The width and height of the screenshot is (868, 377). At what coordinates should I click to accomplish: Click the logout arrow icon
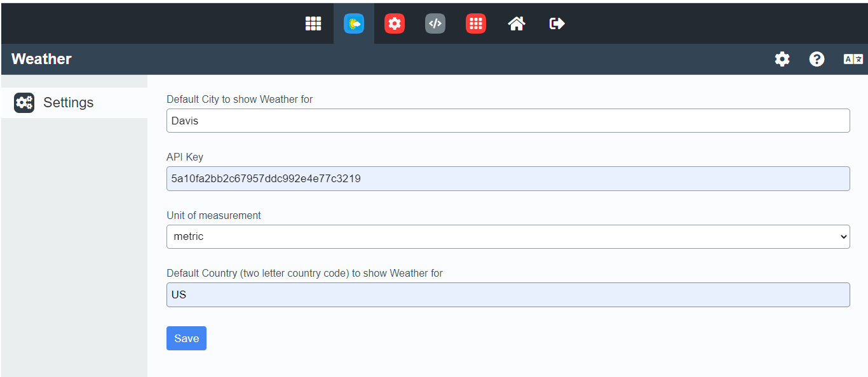(x=557, y=23)
